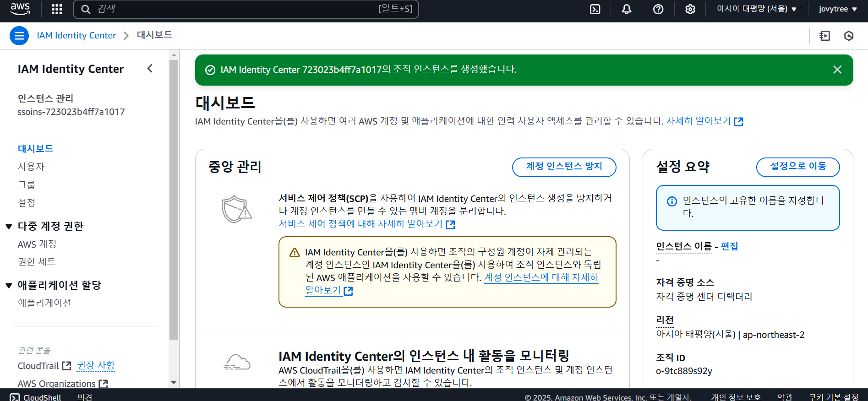Screen dimensions: 868x401
Task: Click the CloudShell footer button
Action: tap(35, 397)
